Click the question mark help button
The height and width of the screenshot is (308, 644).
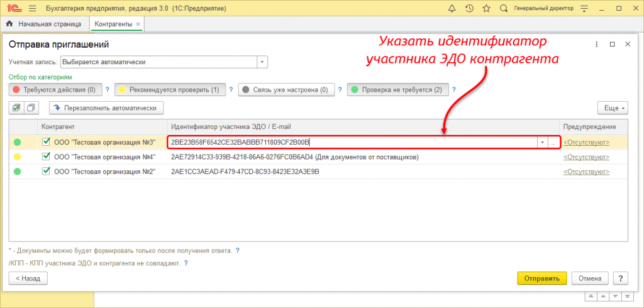click(621, 278)
